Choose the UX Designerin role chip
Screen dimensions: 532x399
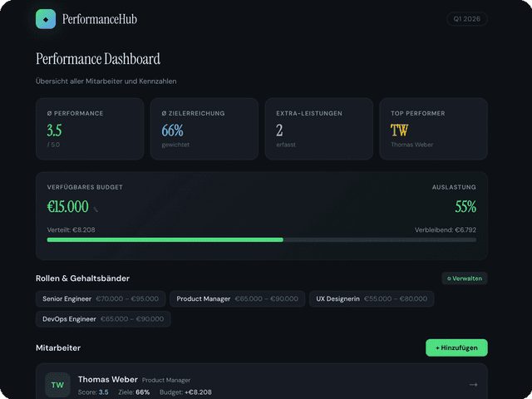click(x=371, y=298)
